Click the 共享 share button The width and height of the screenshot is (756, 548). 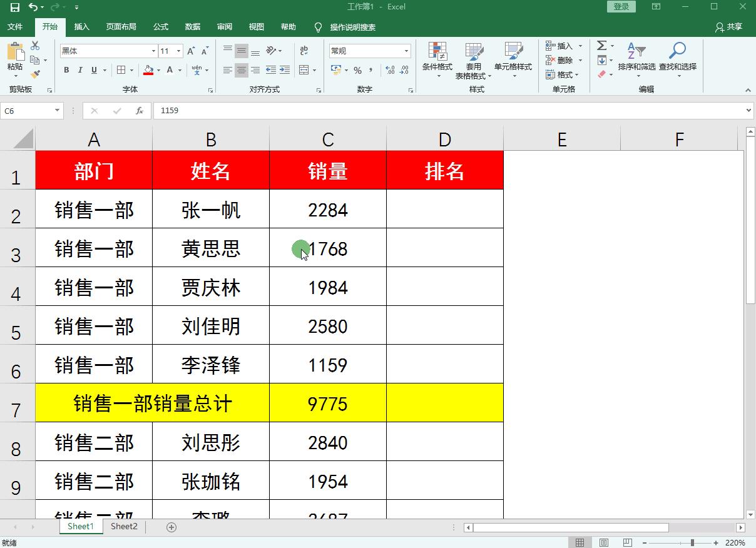click(733, 26)
